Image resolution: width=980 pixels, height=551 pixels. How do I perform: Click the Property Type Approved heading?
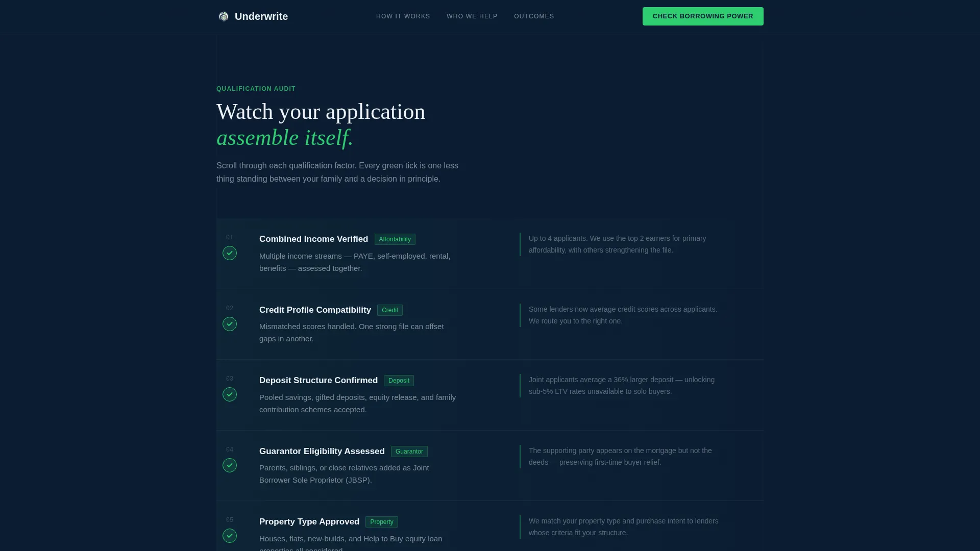[x=309, y=521]
